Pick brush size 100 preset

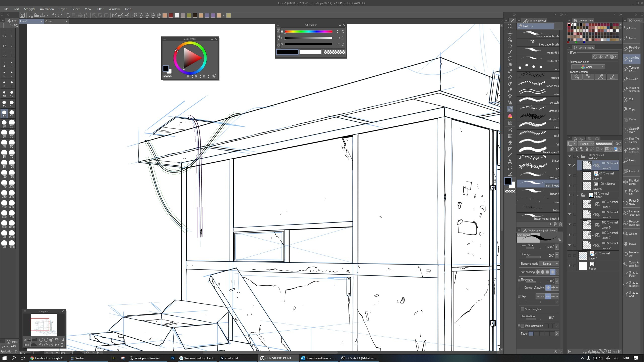pos(12,164)
